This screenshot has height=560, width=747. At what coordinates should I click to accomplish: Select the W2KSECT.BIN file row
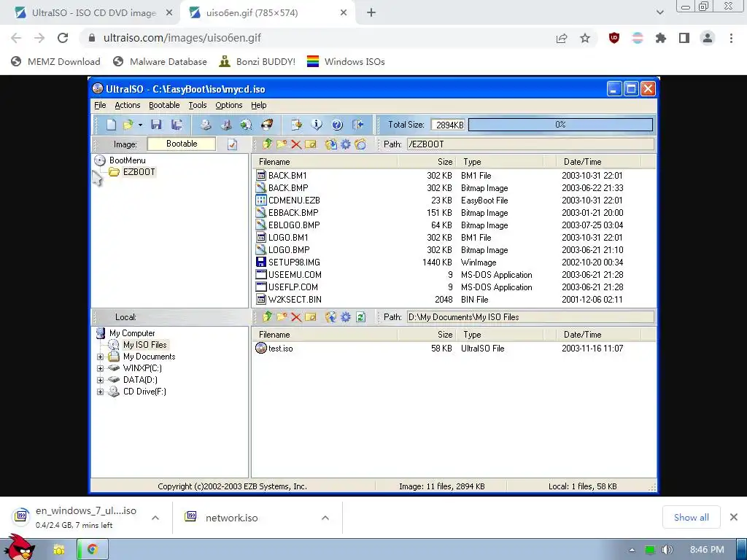(x=454, y=300)
